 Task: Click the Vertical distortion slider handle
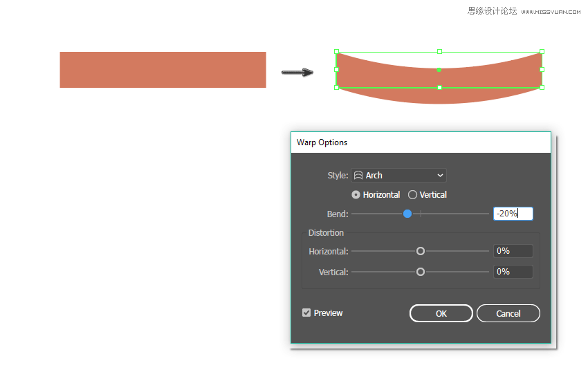pos(421,272)
